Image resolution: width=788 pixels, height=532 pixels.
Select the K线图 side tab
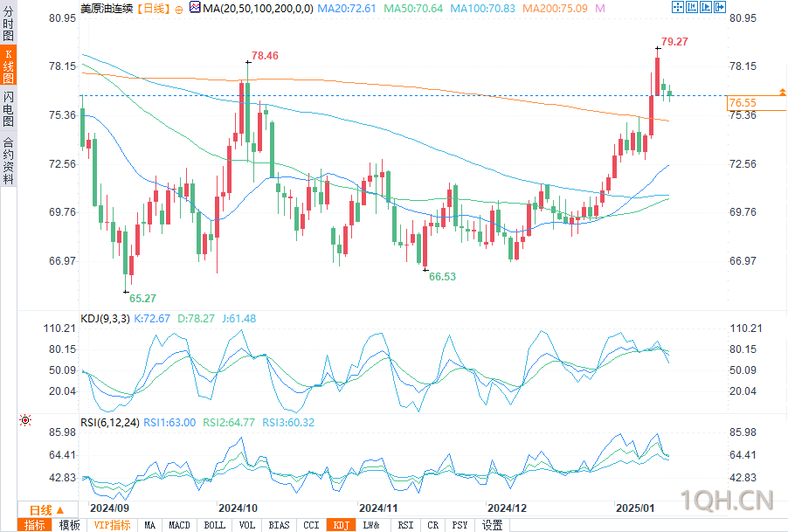[8, 66]
